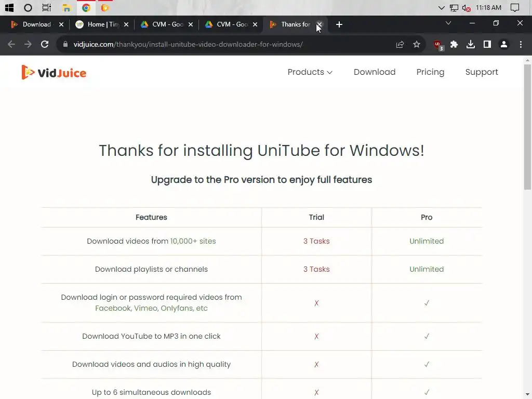The height and width of the screenshot is (399, 532).
Task: Click 3 Tasks in 10,000+ sites row
Action: click(x=316, y=241)
